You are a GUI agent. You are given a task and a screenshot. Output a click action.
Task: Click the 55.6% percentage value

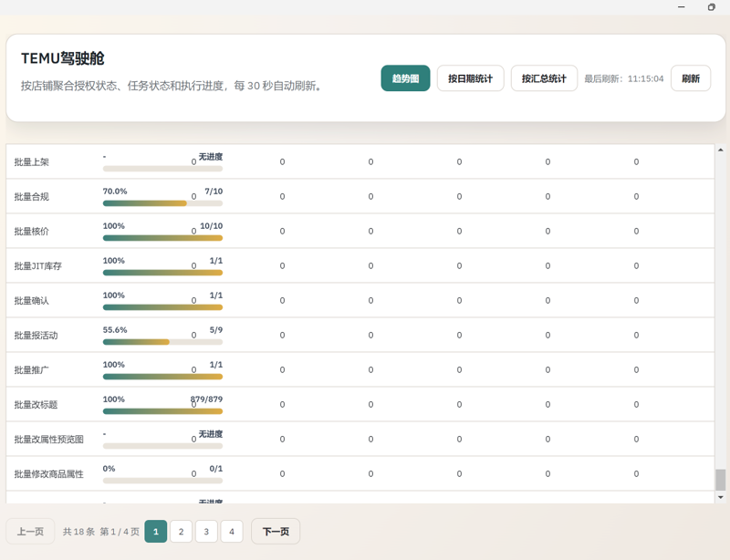115,330
